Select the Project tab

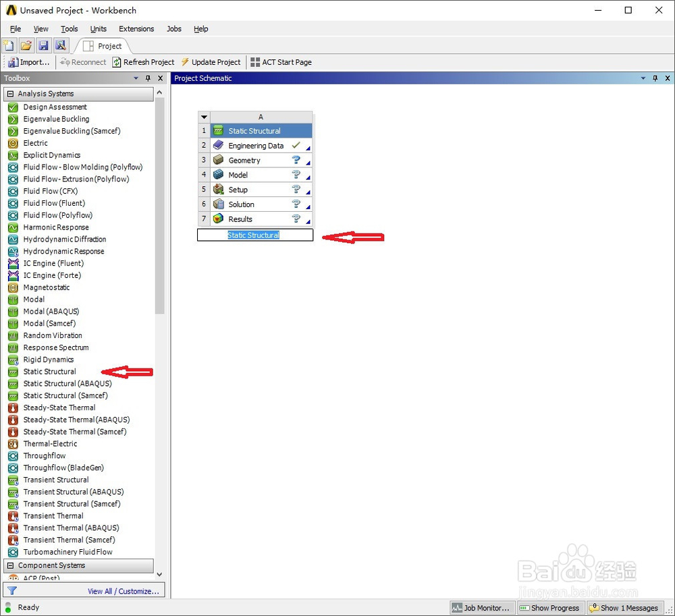(x=103, y=46)
